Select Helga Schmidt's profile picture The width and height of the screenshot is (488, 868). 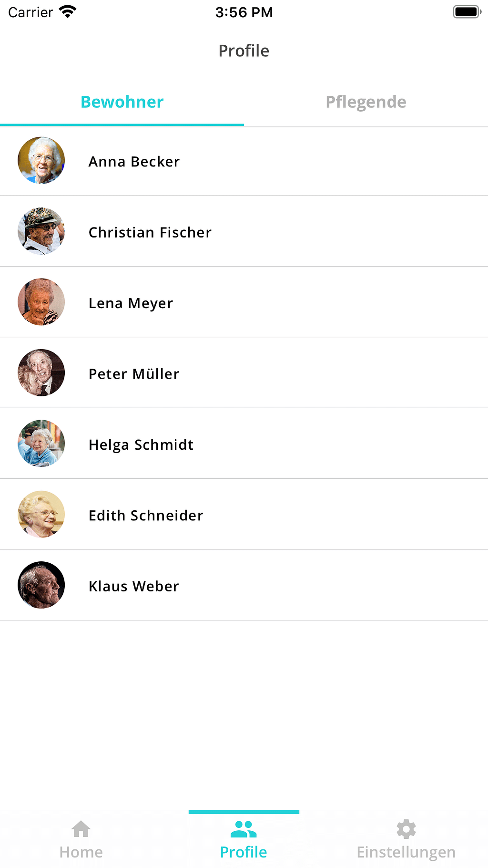click(x=41, y=444)
